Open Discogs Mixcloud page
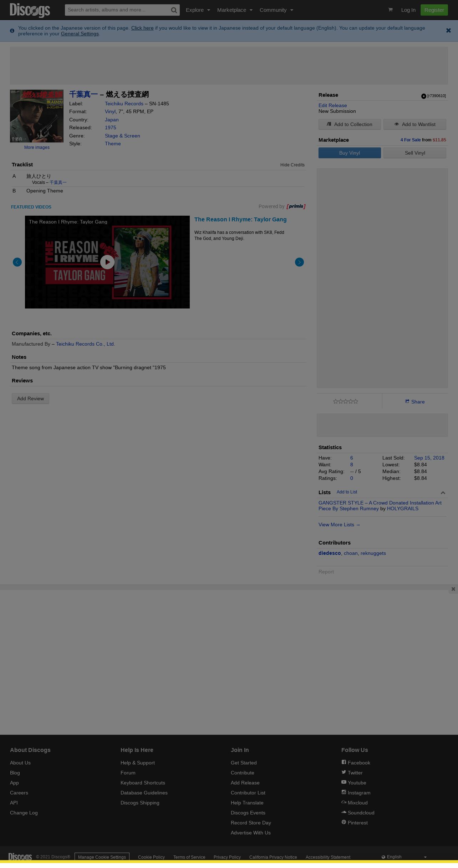Screen dimensions: 458x868 (354, 803)
